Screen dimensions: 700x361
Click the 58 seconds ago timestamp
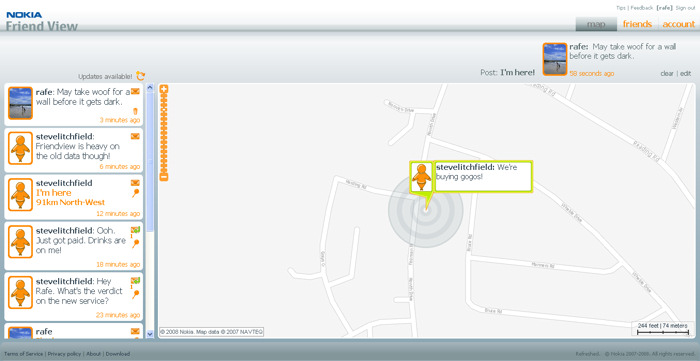[592, 74]
